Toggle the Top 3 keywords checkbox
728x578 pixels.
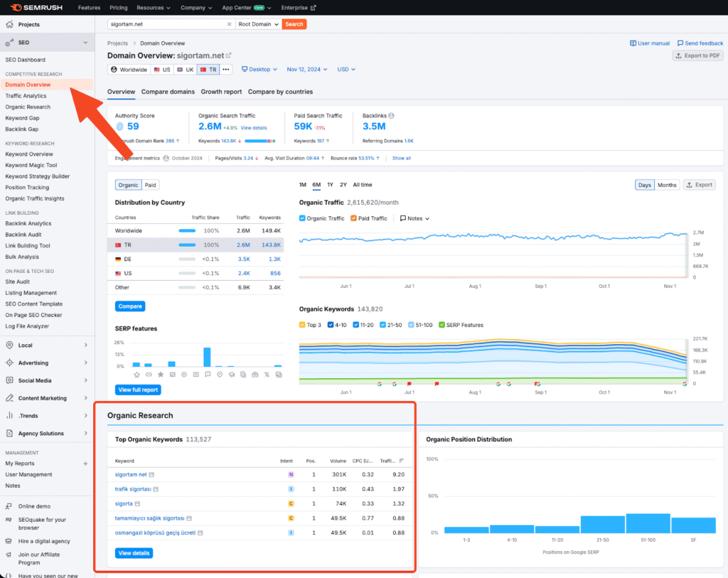pos(303,325)
